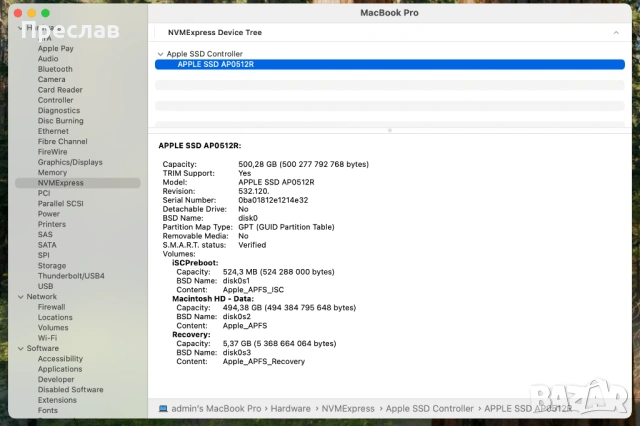Select Fonts under Software
The height and width of the screenshot is (426, 640).
pyautogui.click(x=48, y=410)
